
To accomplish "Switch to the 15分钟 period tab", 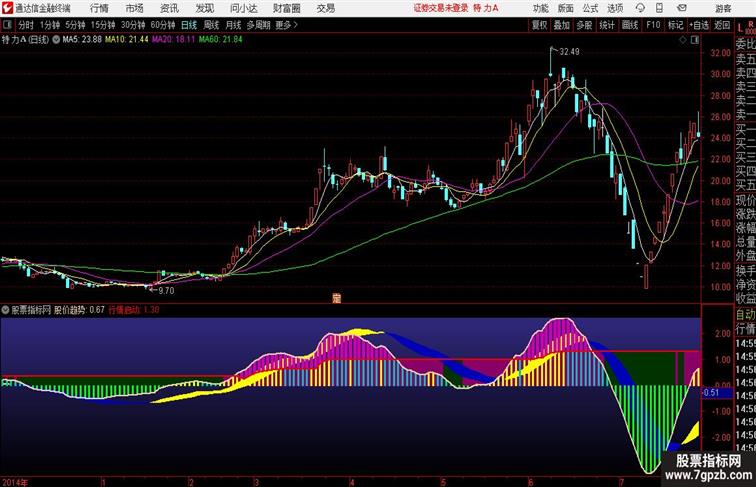I will (x=103, y=25).
